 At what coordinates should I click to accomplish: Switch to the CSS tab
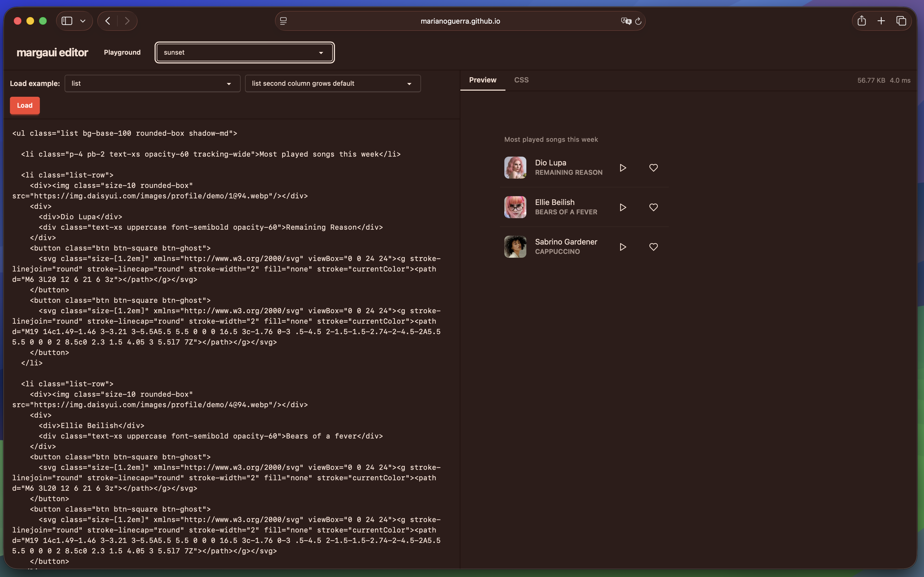[x=521, y=80]
